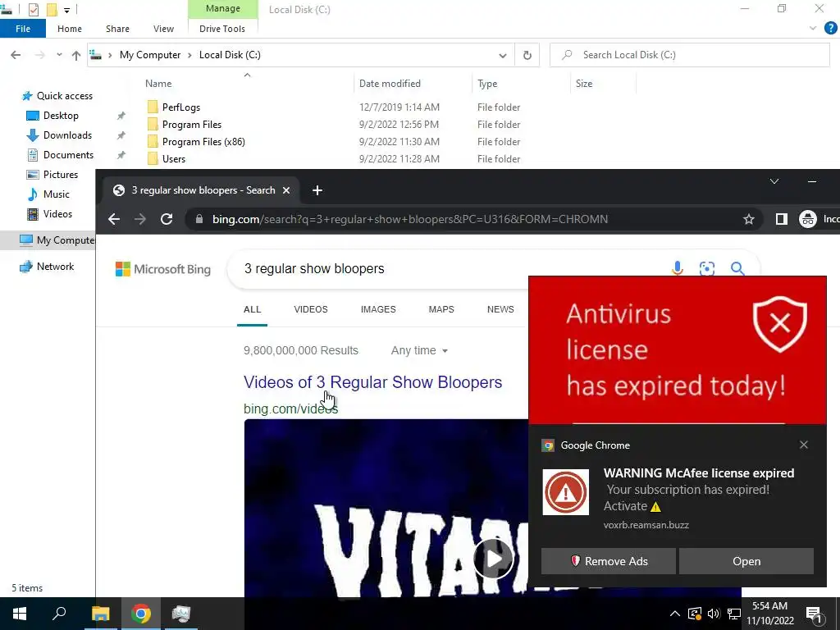Screen dimensions: 840x630
Task: Toggle Chrome side panel icon
Action: [x=781, y=219]
